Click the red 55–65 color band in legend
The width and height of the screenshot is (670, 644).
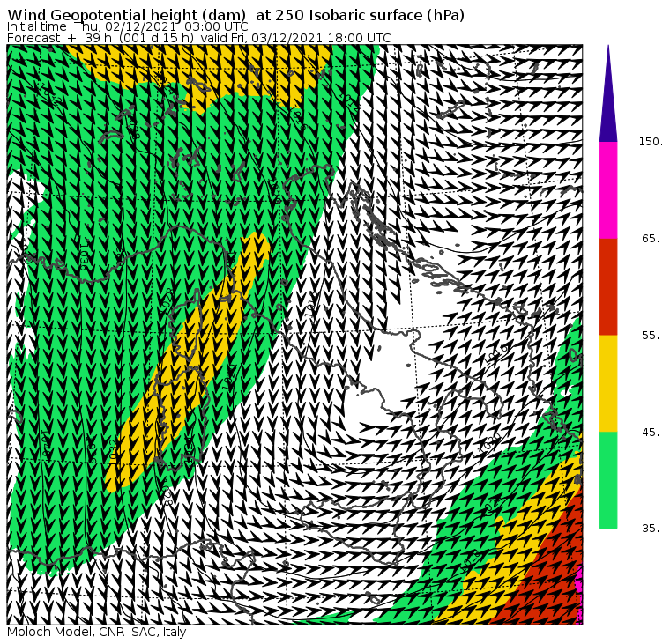pyautogui.click(x=608, y=286)
